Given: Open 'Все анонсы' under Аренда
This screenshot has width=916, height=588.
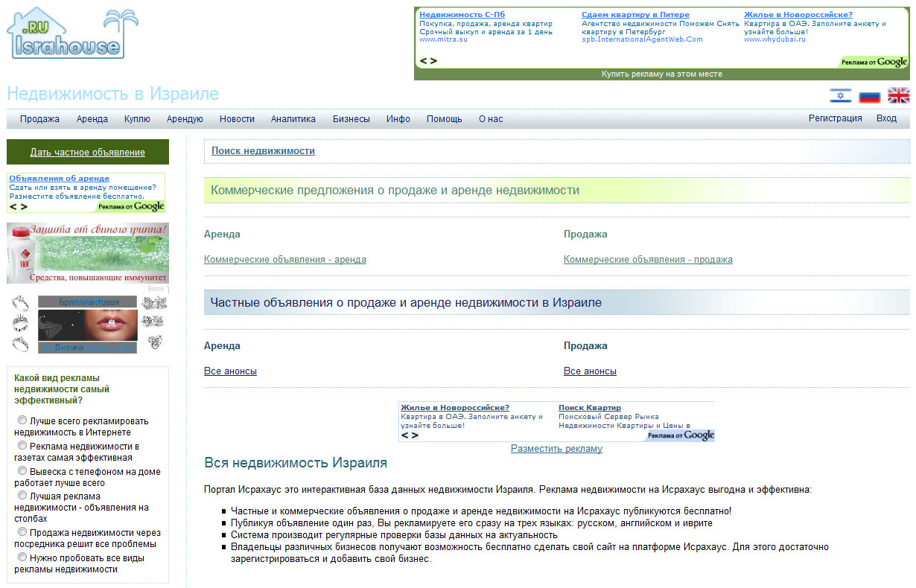Looking at the screenshot, I should click(x=229, y=371).
